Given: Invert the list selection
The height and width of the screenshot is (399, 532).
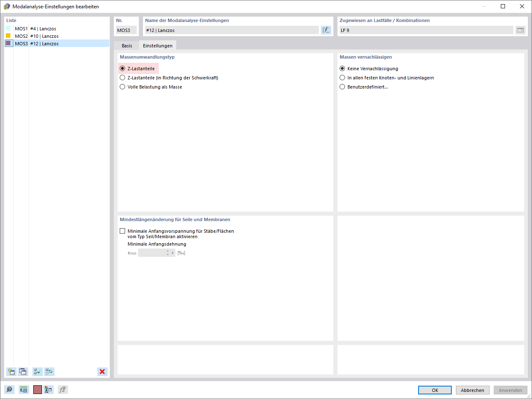Looking at the screenshot, I should (x=49, y=372).
